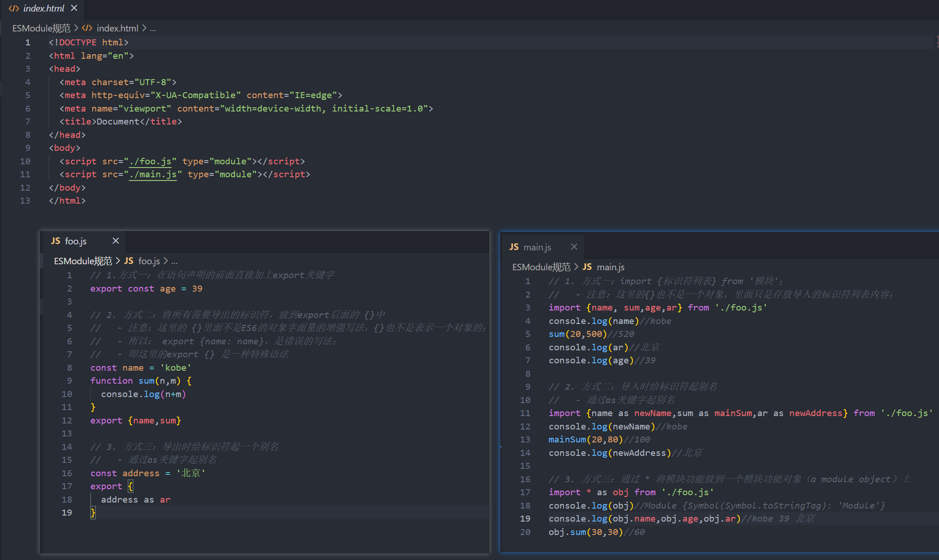The width and height of the screenshot is (939, 560).
Task: Click line number 17 in main.js gutter
Action: click(525, 492)
